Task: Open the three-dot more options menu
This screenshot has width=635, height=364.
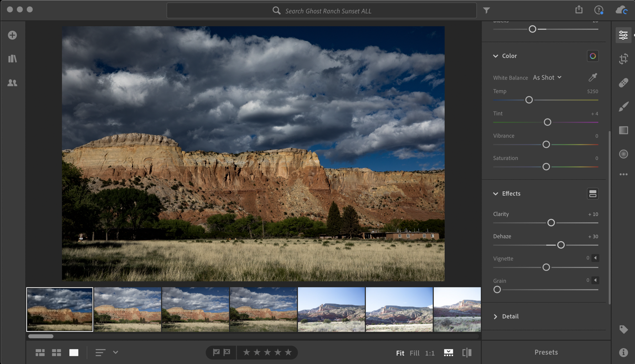Action: click(623, 174)
